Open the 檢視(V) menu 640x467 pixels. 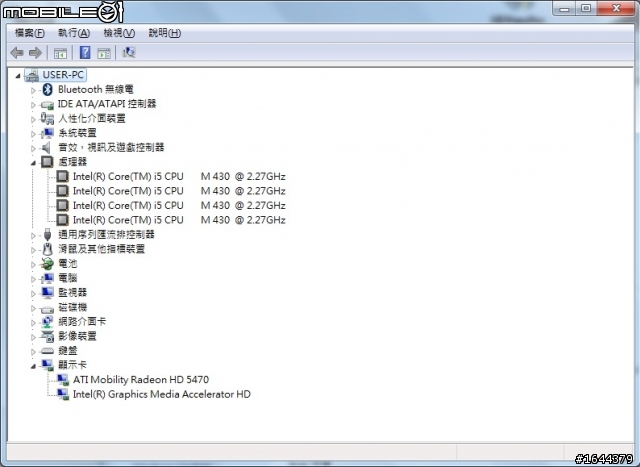tap(119, 33)
